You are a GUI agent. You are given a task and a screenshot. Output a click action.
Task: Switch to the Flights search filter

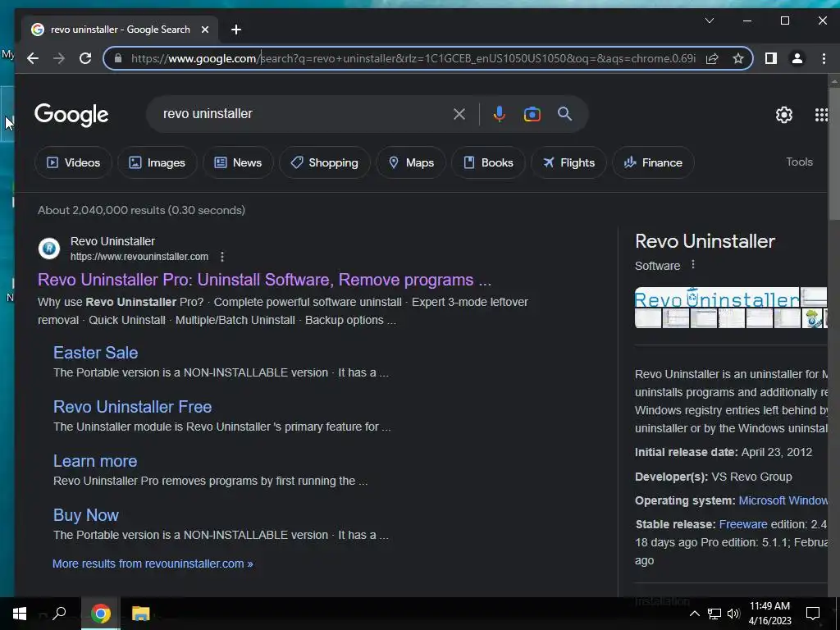568,162
